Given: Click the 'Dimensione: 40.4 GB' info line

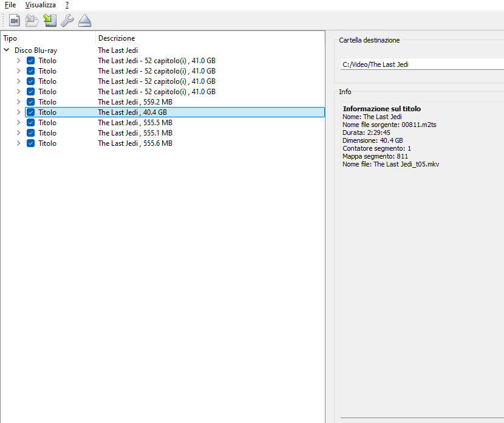Looking at the screenshot, I should 373,140.
